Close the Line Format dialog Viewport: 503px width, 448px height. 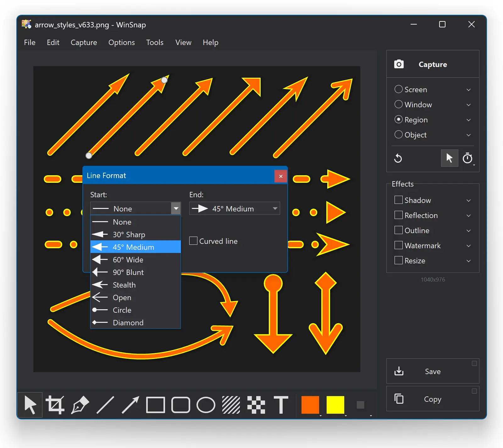pyautogui.click(x=281, y=176)
